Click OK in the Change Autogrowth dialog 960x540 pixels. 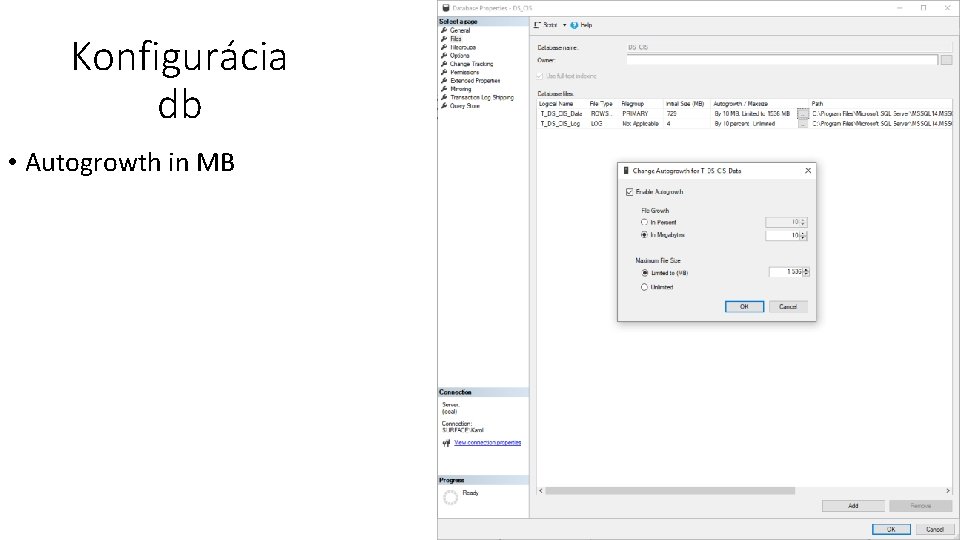pos(744,307)
